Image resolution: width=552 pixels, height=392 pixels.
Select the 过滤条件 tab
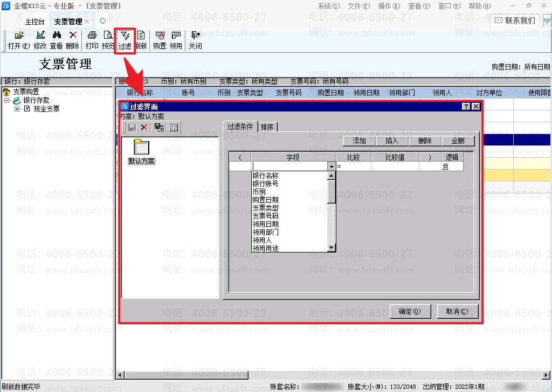(240, 127)
